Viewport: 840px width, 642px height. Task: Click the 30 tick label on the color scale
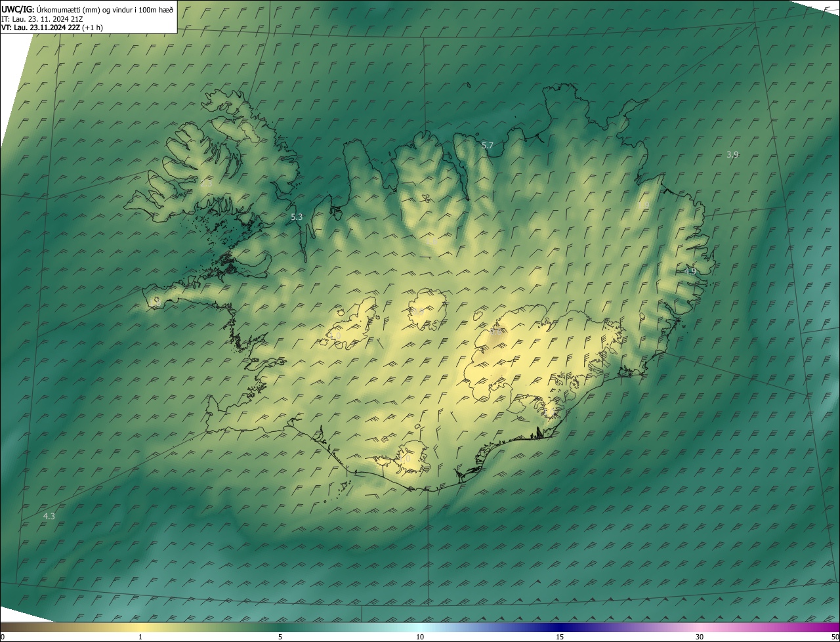[700, 637]
